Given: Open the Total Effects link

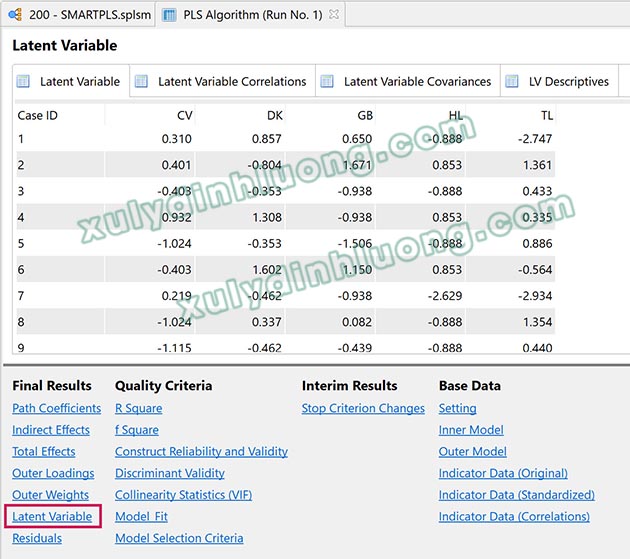Looking at the screenshot, I should pyautogui.click(x=43, y=452).
